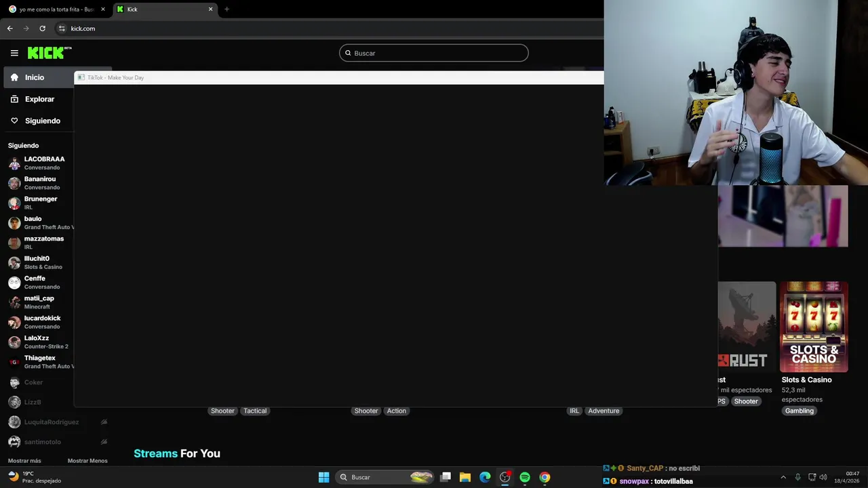
Task: Click matii_cap avatar in following list
Action: click(x=14, y=302)
